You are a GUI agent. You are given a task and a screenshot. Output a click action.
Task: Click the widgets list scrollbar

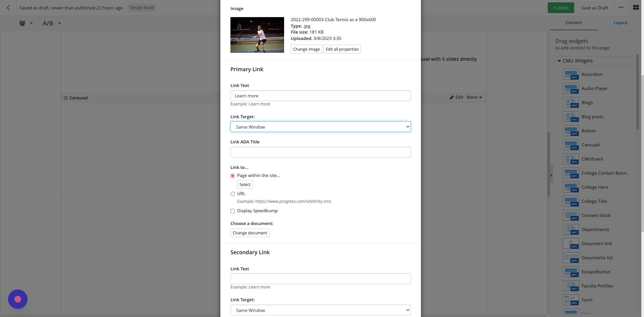pyautogui.click(x=638, y=92)
